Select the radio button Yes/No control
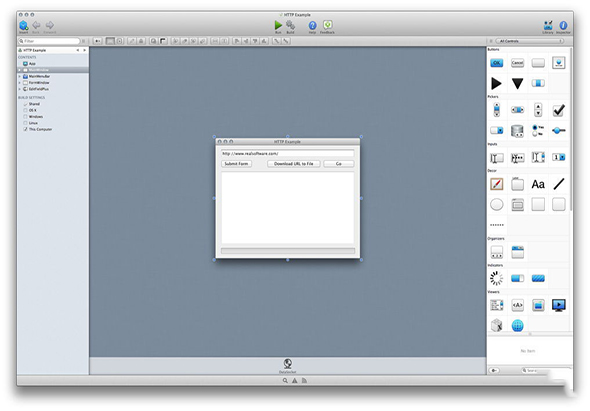Image resolution: width=590 pixels, height=411 pixels. click(538, 131)
